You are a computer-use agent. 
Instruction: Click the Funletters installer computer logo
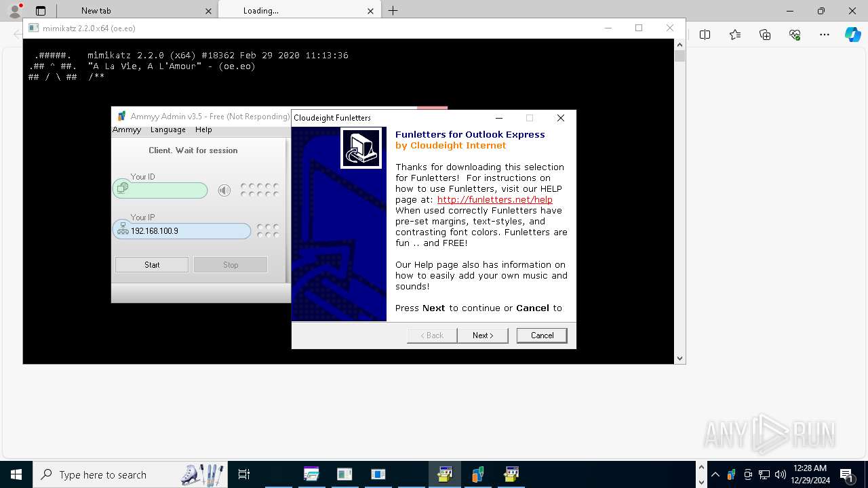tap(361, 148)
